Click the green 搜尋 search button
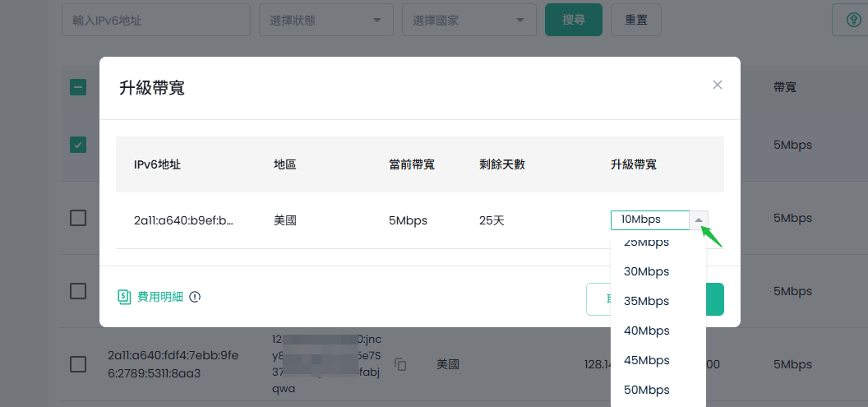The height and width of the screenshot is (407, 868). click(x=574, y=20)
